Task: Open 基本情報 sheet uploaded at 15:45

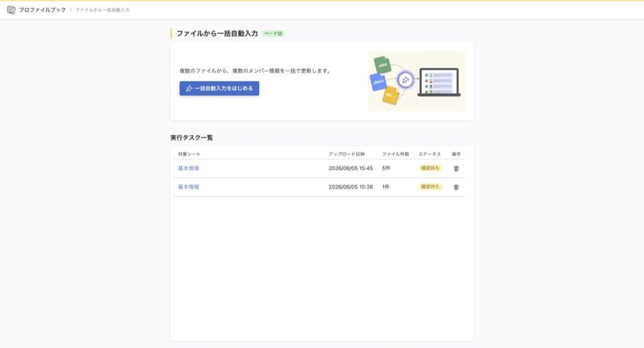Action: pos(189,168)
